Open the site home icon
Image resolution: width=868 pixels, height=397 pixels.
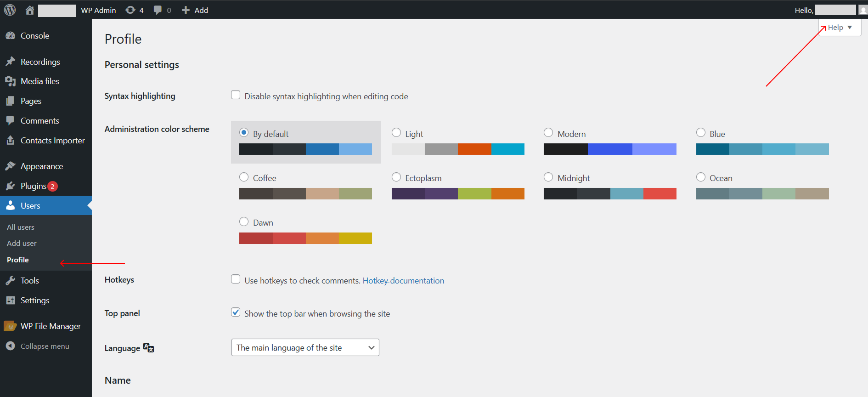30,10
